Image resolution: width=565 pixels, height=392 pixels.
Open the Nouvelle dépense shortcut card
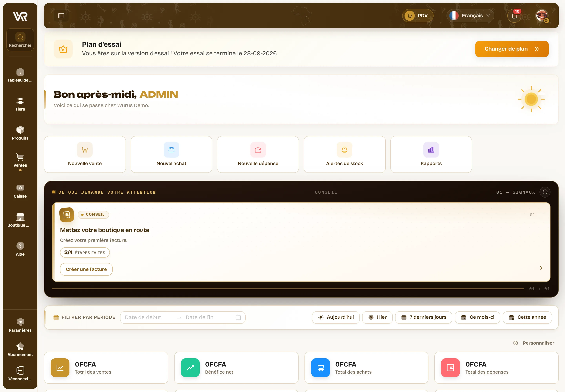coord(258,154)
